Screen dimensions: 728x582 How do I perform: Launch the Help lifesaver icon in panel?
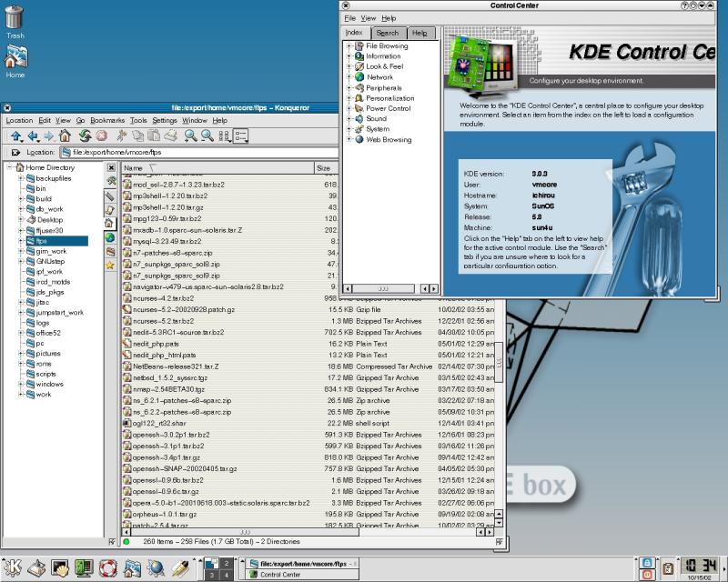108,568
